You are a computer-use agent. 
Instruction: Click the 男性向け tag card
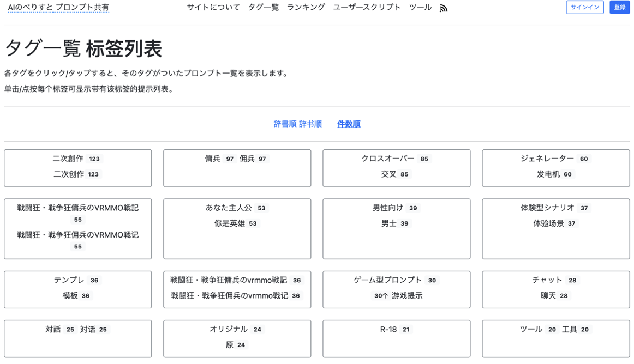point(396,228)
